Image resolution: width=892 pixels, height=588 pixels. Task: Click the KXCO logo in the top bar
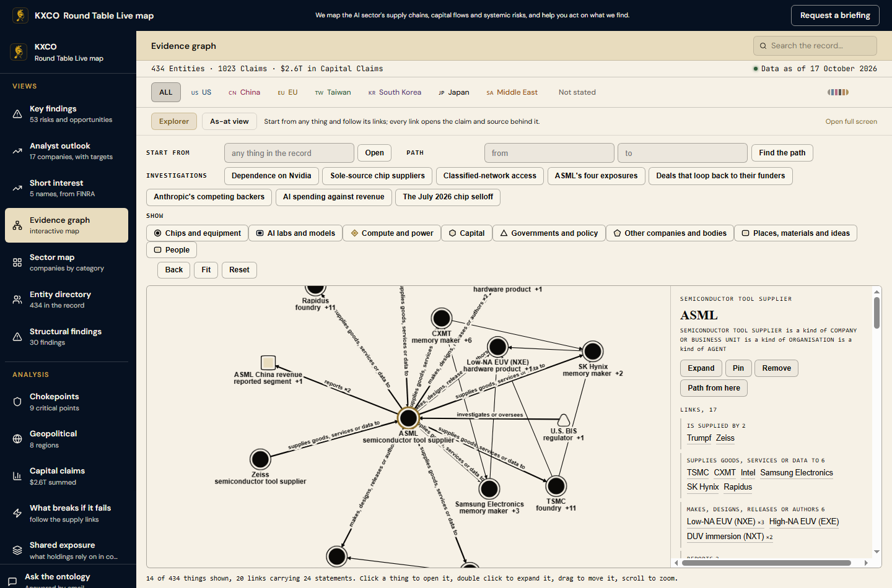coord(20,15)
